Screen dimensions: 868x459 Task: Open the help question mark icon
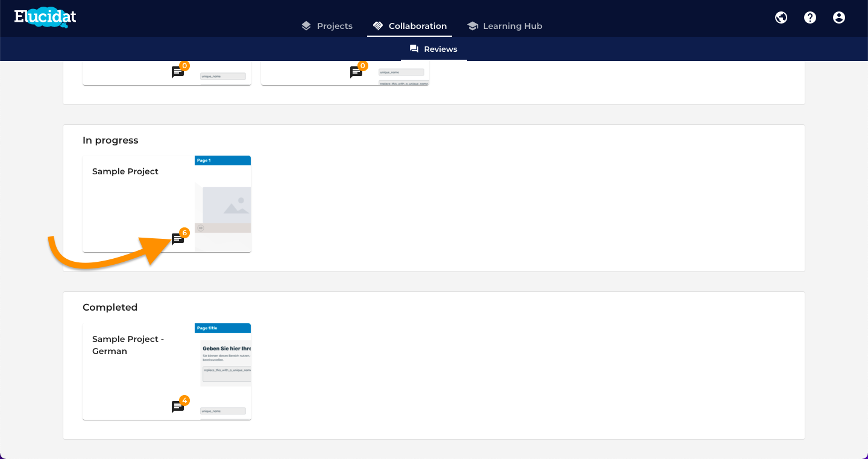810,17
